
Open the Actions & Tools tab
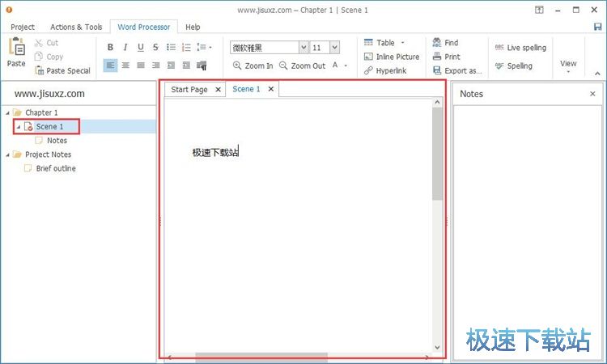(76, 27)
